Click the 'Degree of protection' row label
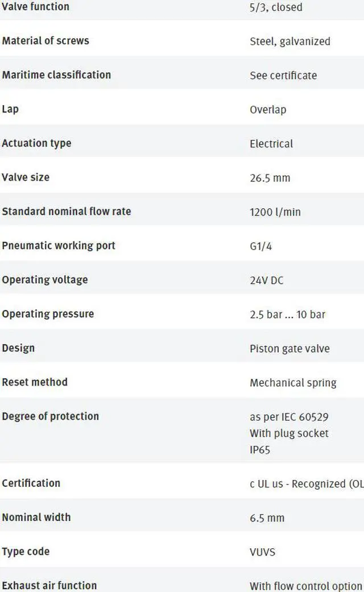 [50, 416]
